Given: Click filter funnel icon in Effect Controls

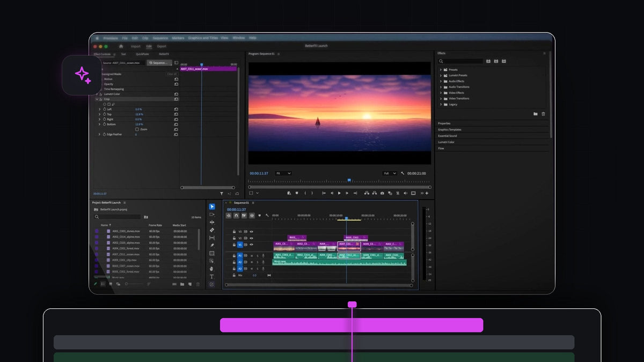Looking at the screenshot, I should click(222, 193).
